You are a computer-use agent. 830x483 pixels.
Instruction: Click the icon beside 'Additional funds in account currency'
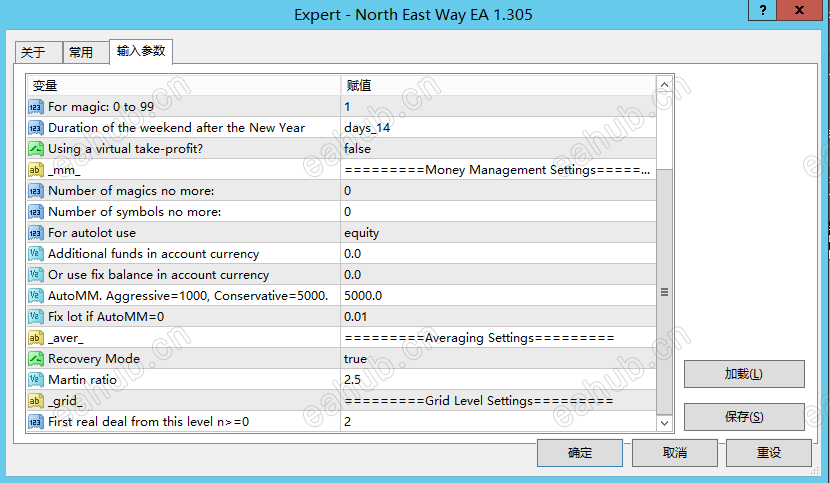(35, 254)
